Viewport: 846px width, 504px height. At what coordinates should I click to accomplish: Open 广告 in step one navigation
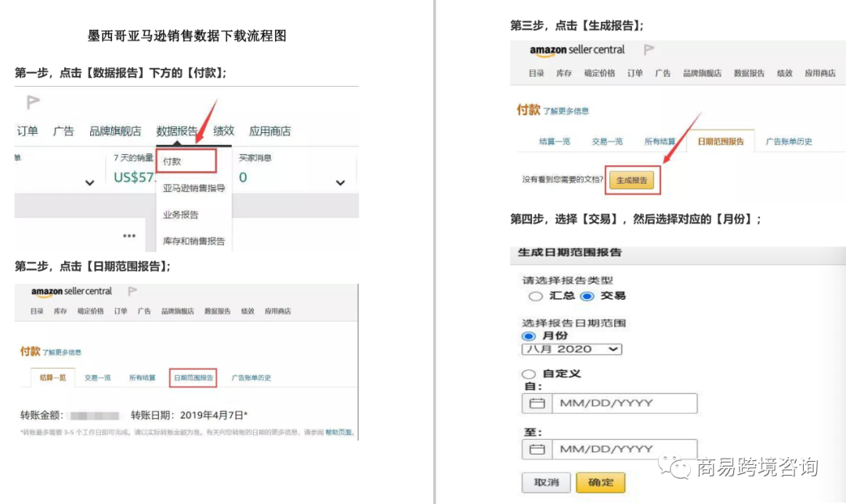63,131
